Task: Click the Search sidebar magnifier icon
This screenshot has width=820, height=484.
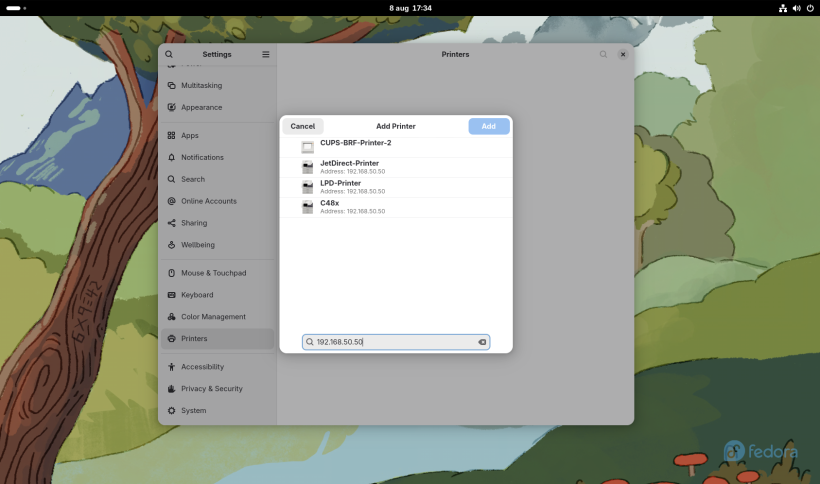Action: (172, 179)
